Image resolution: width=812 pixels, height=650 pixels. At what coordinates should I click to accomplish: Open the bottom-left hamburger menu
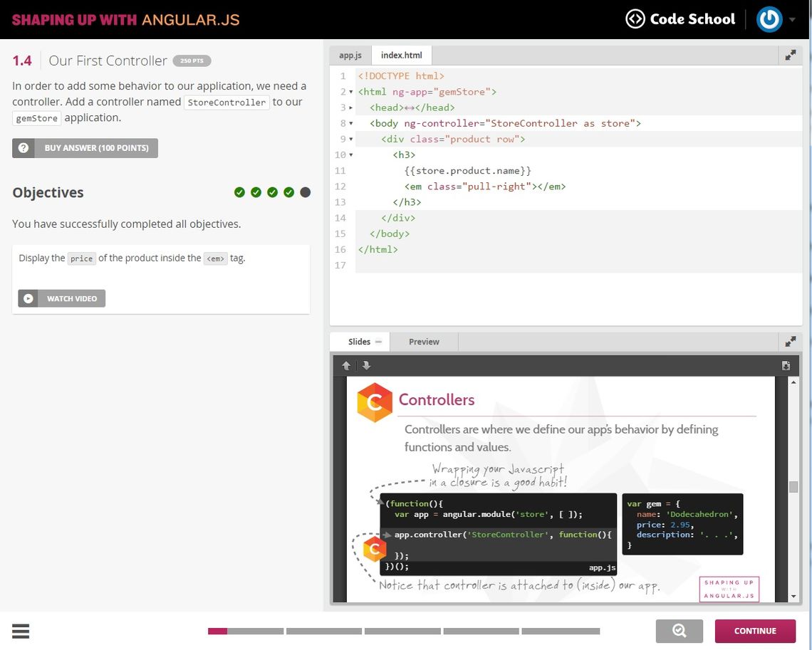pos(21,631)
